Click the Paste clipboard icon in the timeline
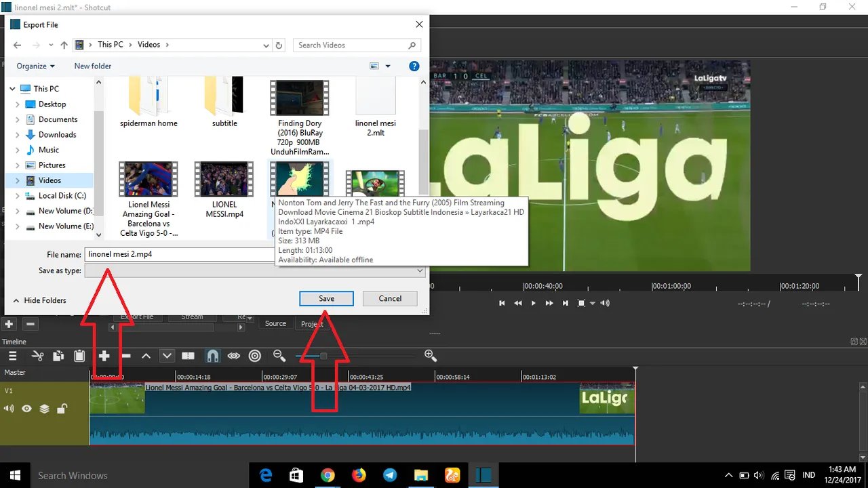This screenshot has width=868, height=488. pos(79,356)
